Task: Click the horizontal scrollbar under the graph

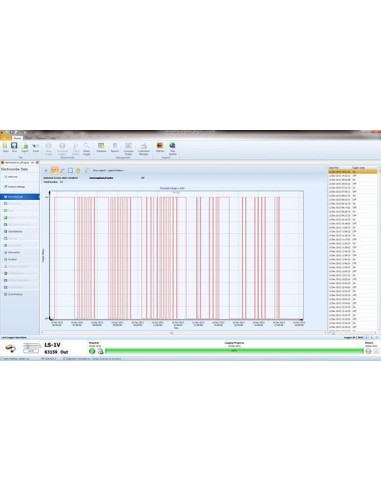Action: [184, 333]
